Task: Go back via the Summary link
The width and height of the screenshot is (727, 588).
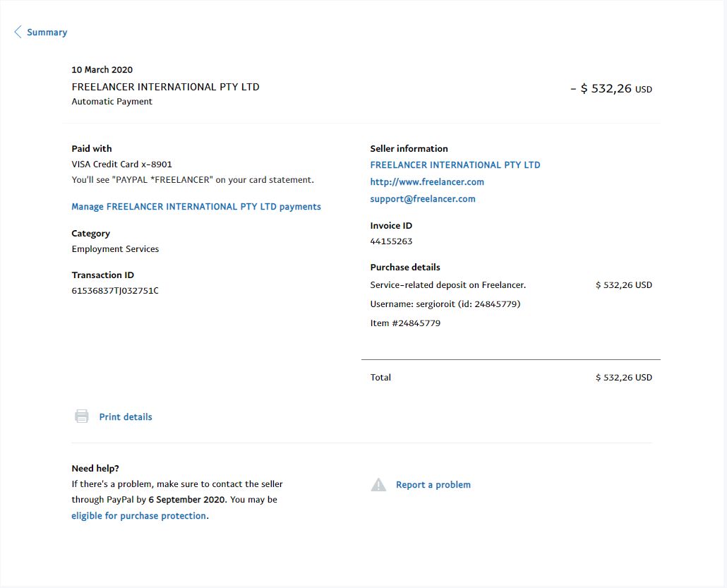Action: pyautogui.click(x=47, y=32)
